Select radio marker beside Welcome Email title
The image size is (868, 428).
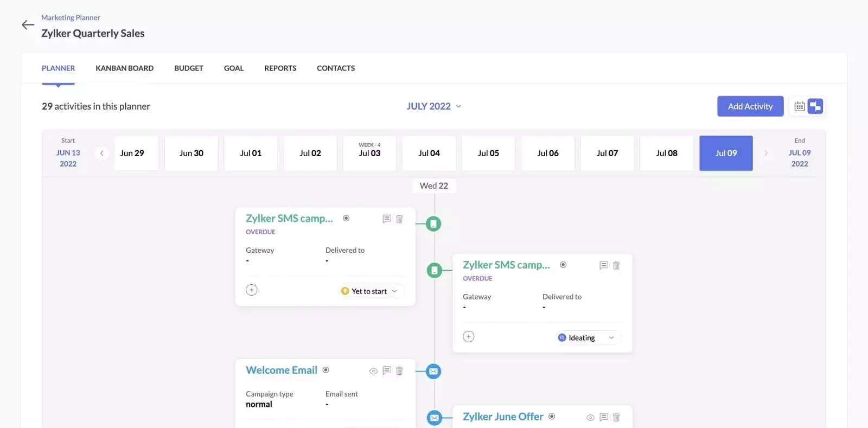pos(325,370)
